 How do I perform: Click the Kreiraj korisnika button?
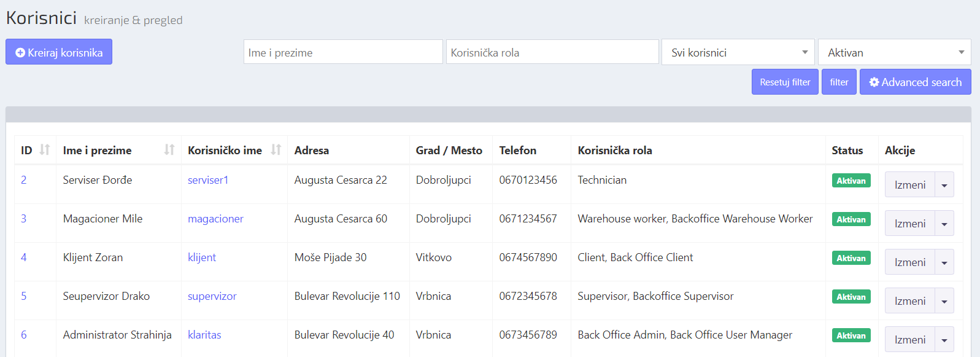tap(59, 52)
